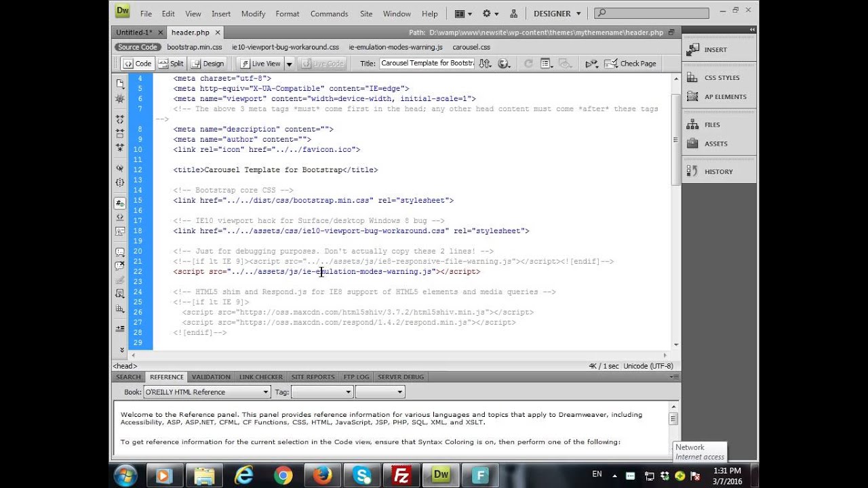Open Preview in Browser globe icon
Image resolution: width=868 pixels, height=488 pixels.
click(504, 63)
